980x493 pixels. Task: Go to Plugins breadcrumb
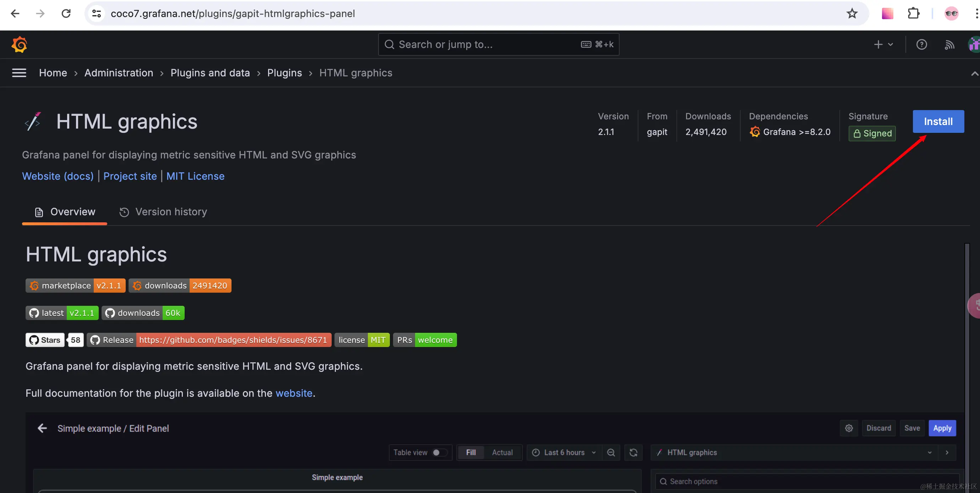[284, 73]
